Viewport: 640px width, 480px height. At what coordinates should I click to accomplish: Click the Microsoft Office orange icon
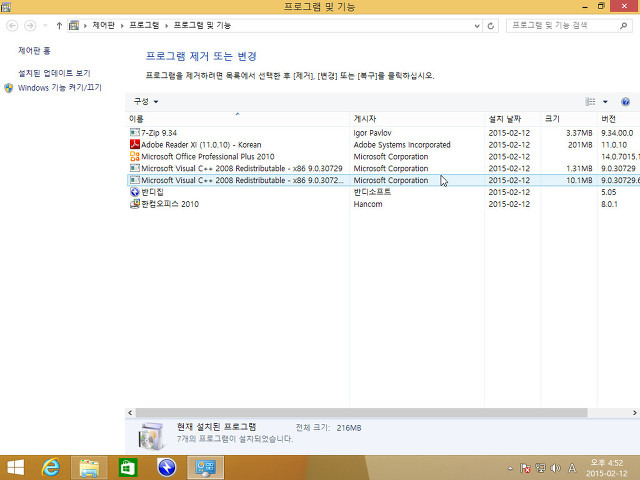[134, 156]
